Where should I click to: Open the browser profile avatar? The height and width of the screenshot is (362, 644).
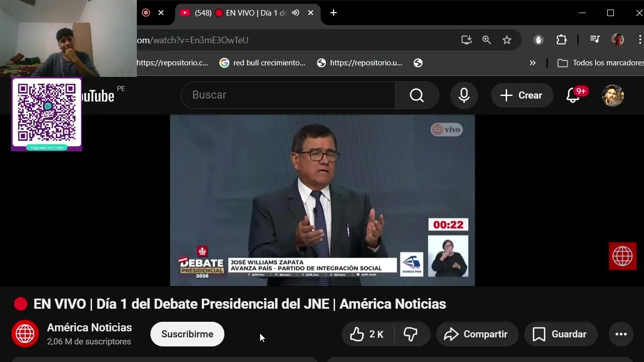click(x=617, y=40)
